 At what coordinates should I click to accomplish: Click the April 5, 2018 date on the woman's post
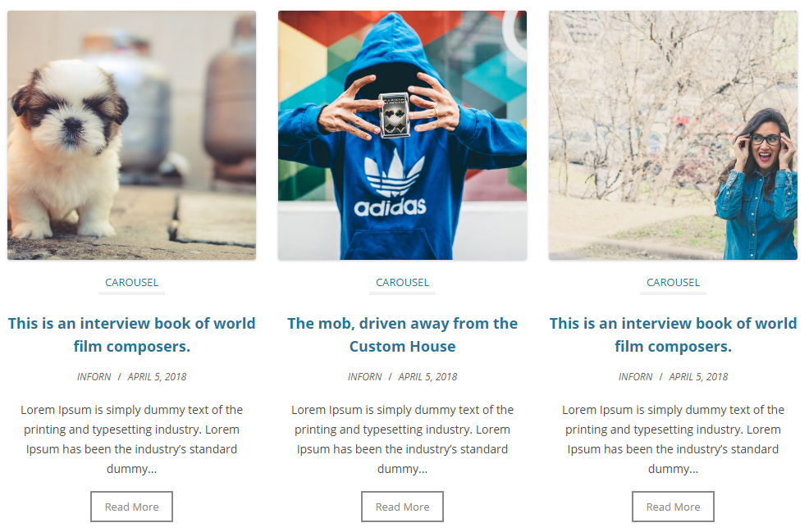tap(698, 377)
